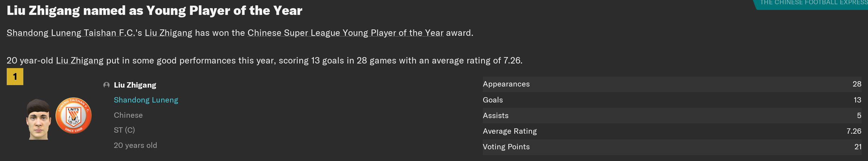Click the article headline about Young Player
Screen dimensions: 868x161
point(154,11)
